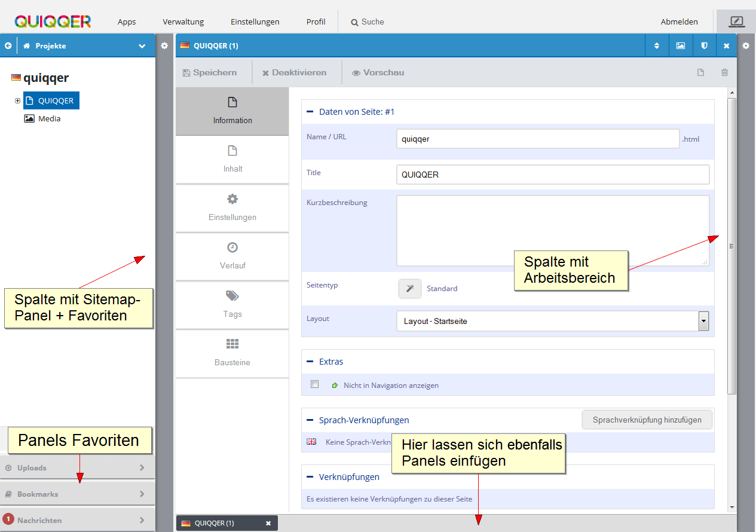Click the editor mode icon at top right

click(736, 22)
